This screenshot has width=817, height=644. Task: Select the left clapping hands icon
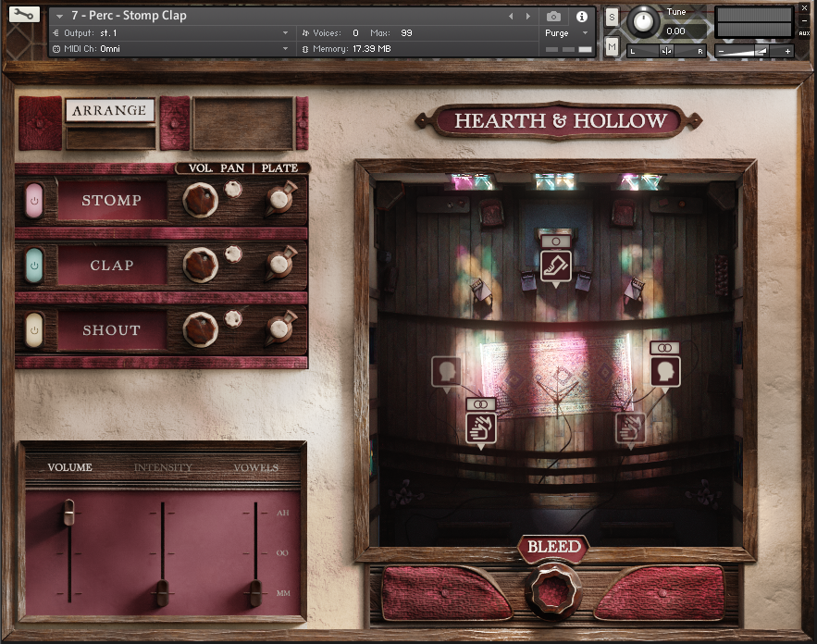480,427
